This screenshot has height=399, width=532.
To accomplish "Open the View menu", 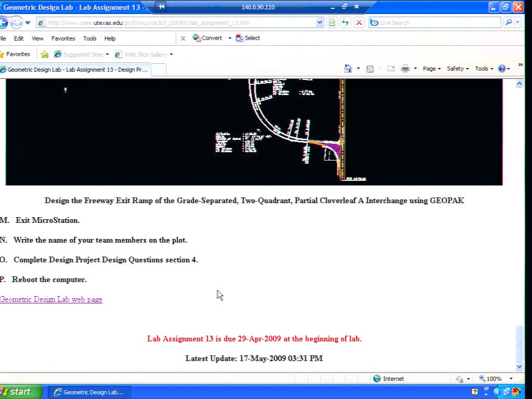I will click(x=37, y=38).
